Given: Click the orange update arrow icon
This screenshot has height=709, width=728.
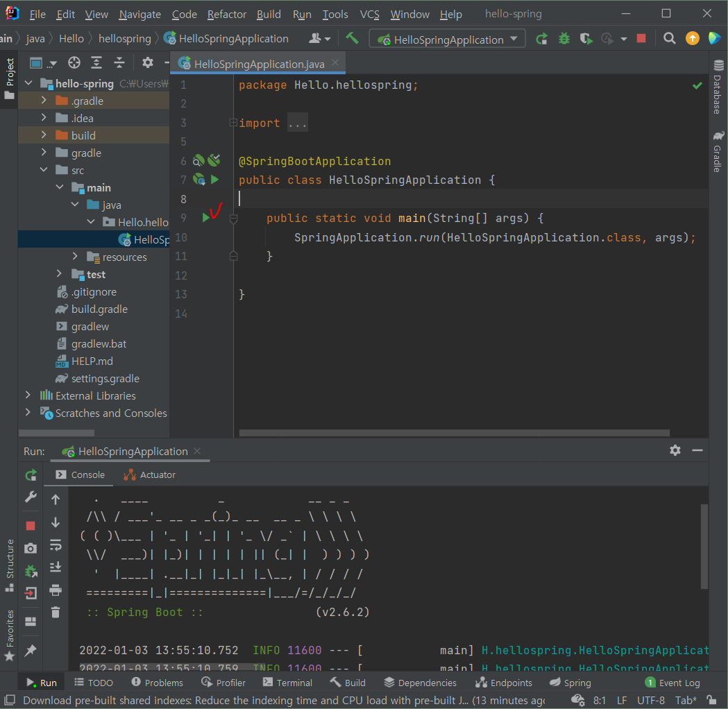Looking at the screenshot, I should [x=692, y=39].
